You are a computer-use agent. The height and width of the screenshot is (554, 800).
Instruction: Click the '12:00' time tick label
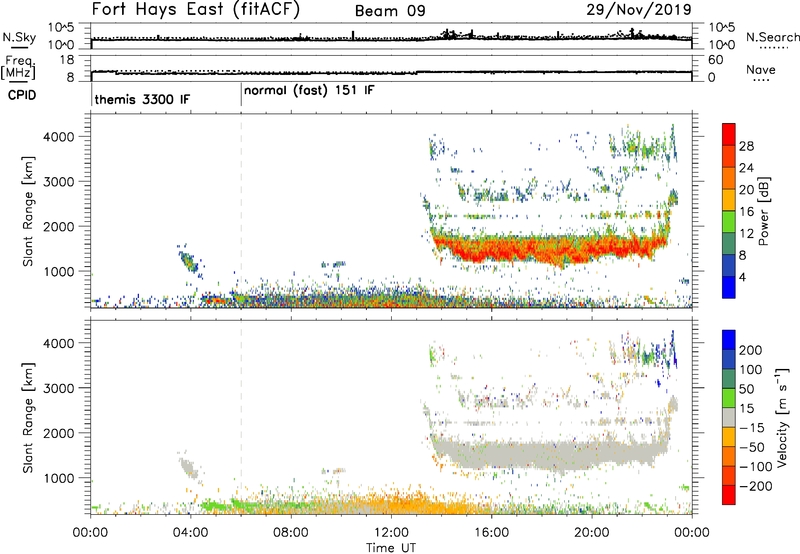(x=391, y=533)
